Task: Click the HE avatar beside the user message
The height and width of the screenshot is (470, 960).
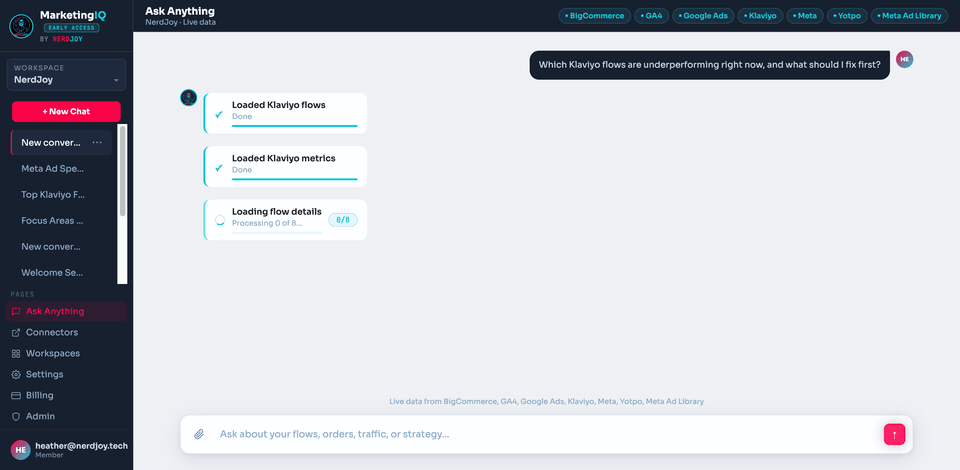Action: [904, 59]
